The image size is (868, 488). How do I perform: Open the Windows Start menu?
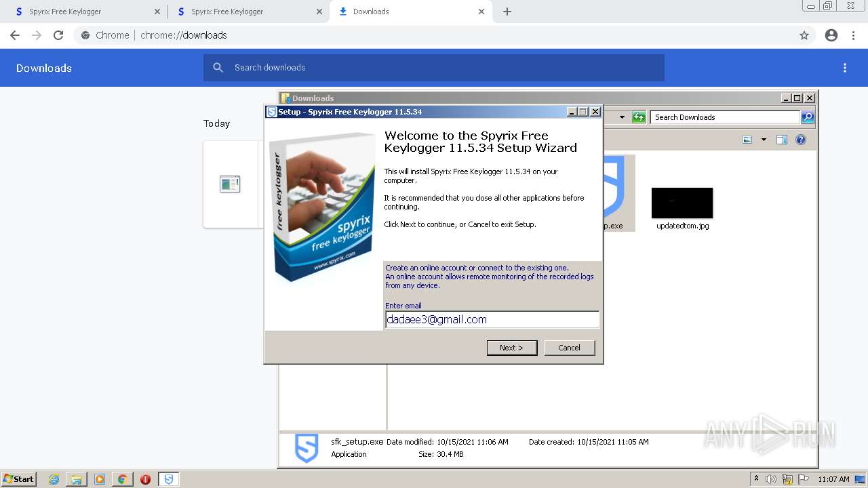[x=18, y=479]
